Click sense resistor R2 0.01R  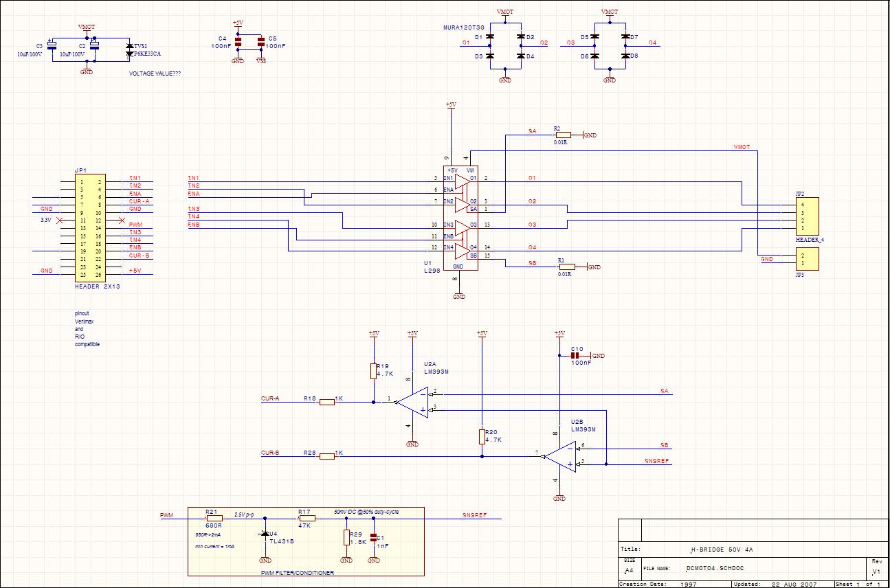563,135
